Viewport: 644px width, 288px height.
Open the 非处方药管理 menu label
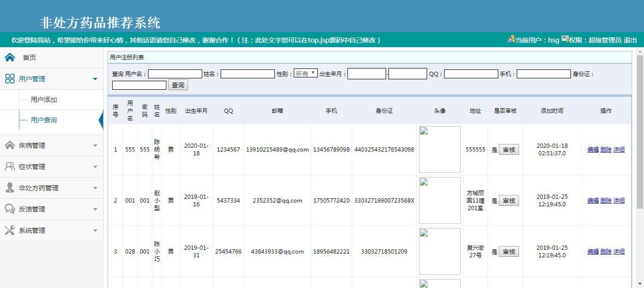[39, 188]
